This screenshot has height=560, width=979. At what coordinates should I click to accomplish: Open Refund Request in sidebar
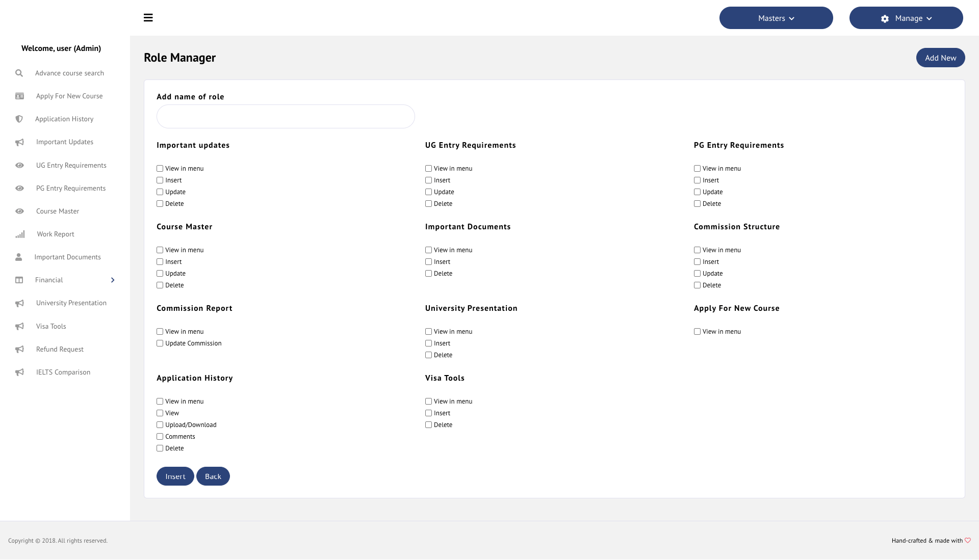pyautogui.click(x=60, y=350)
